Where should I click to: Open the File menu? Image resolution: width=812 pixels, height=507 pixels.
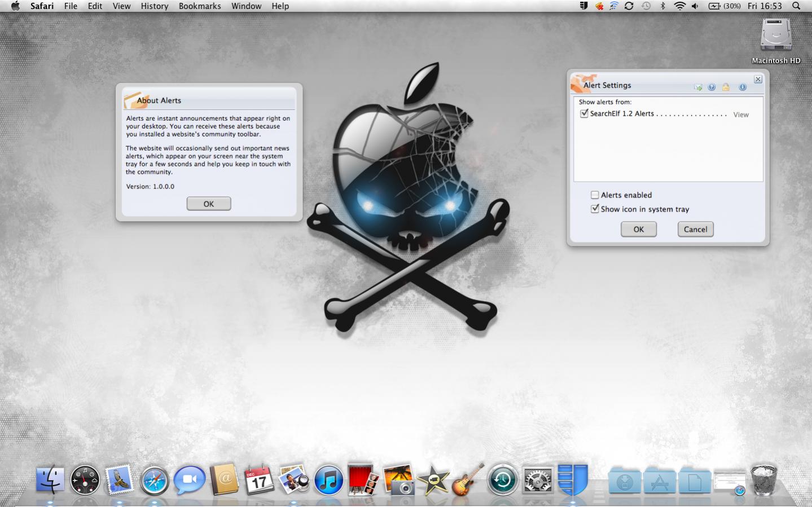pos(71,6)
